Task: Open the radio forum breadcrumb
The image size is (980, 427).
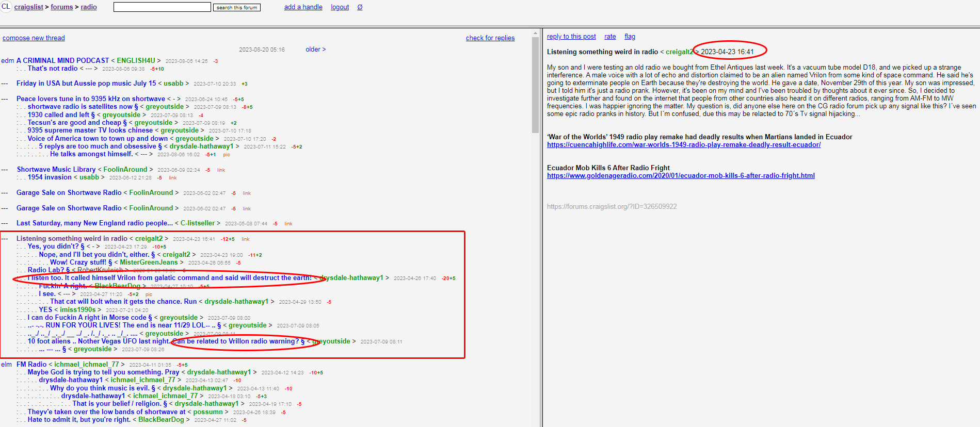Action: [89, 7]
